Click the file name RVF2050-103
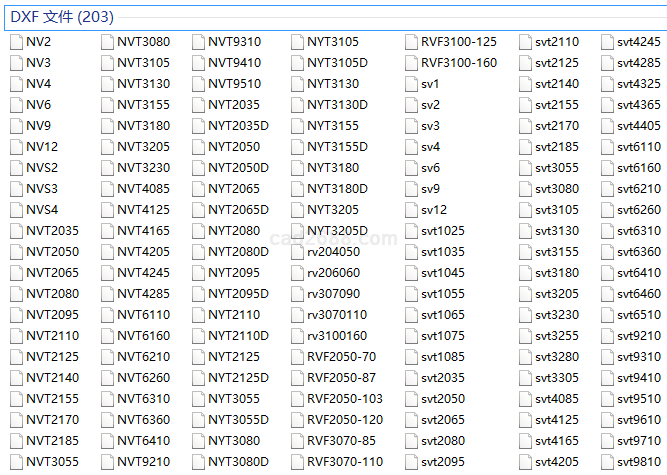The height and width of the screenshot is (475, 667). pyautogui.click(x=344, y=399)
